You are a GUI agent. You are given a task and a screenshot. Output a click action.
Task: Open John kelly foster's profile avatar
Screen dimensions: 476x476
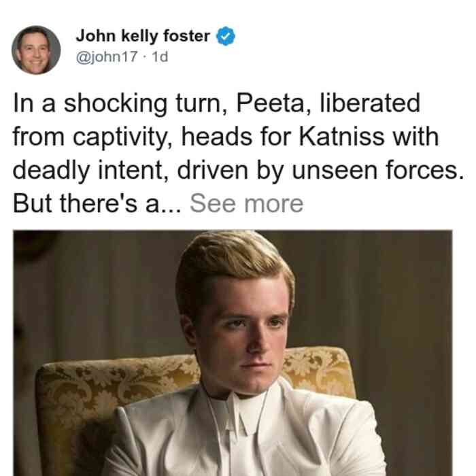click(36, 50)
